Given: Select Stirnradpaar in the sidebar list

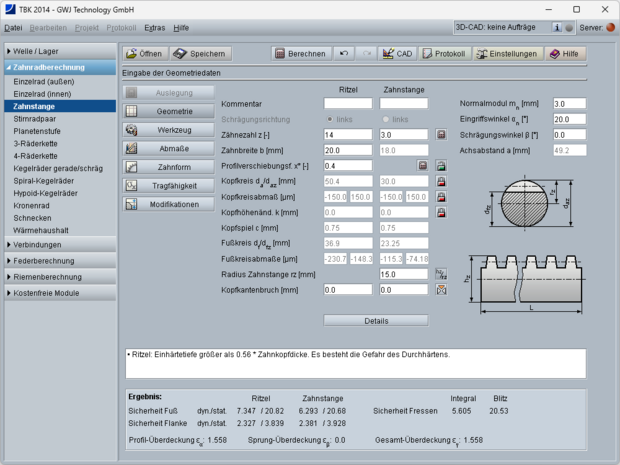Looking at the screenshot, I should (x=36, y=117).
